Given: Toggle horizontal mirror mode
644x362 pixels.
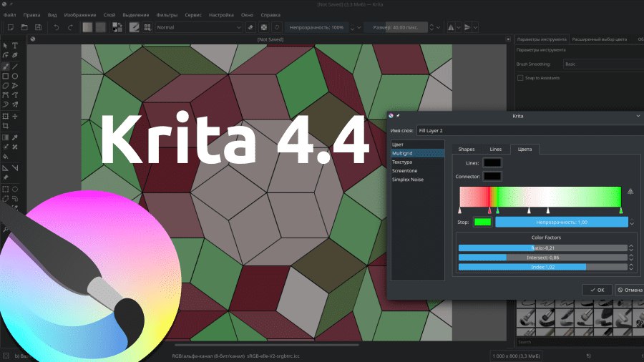Looking at the screenshot, I should click(x=451, y=27).
